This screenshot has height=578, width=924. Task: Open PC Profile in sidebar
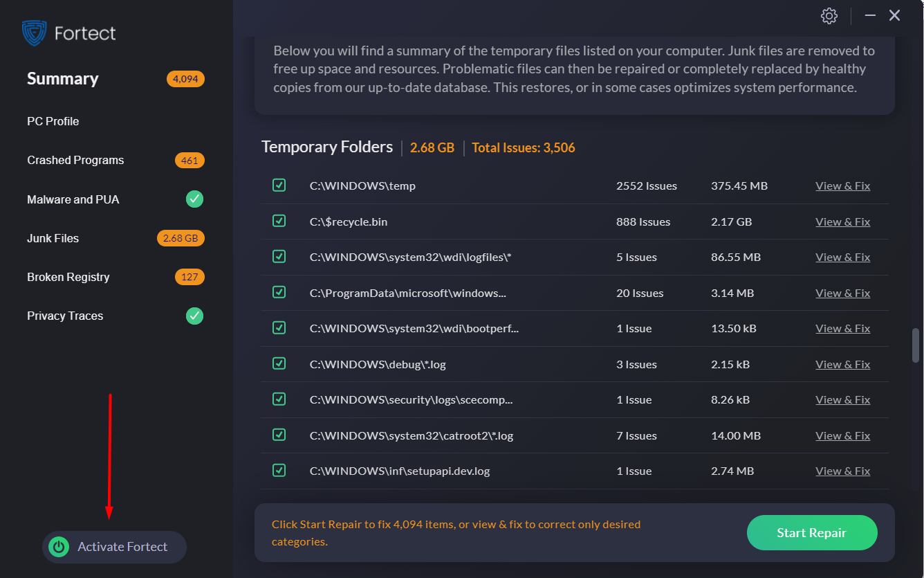(53, 121)
